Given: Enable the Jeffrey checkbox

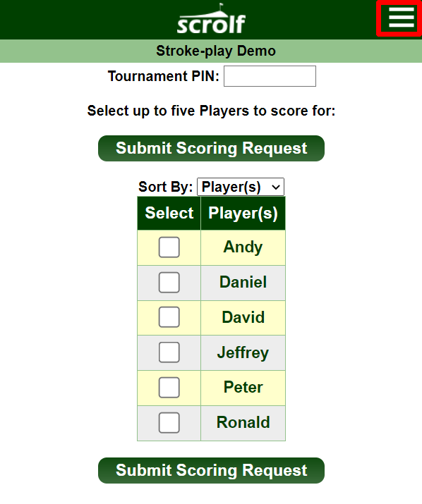Looking at the screenshot, I should 169,352.
